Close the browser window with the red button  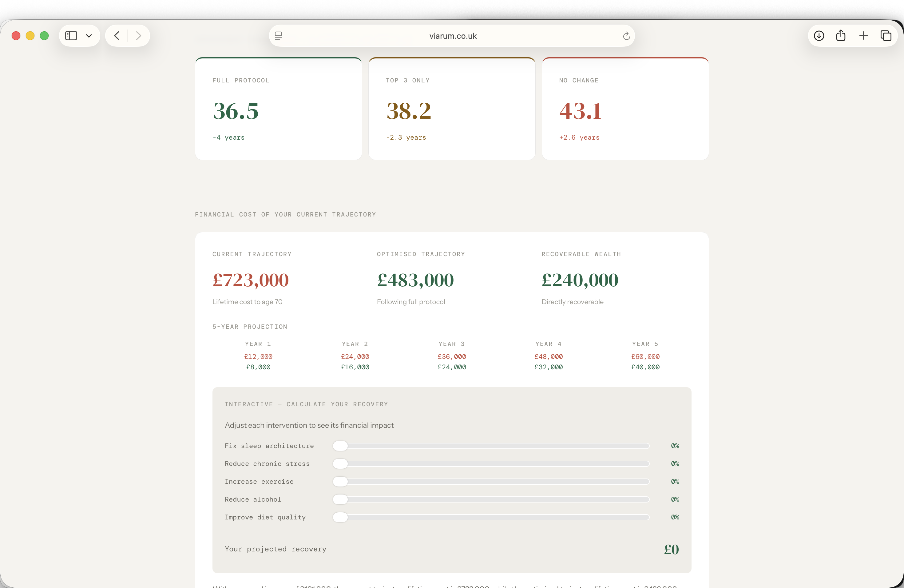pyautogui.click(x=16, y=36)
